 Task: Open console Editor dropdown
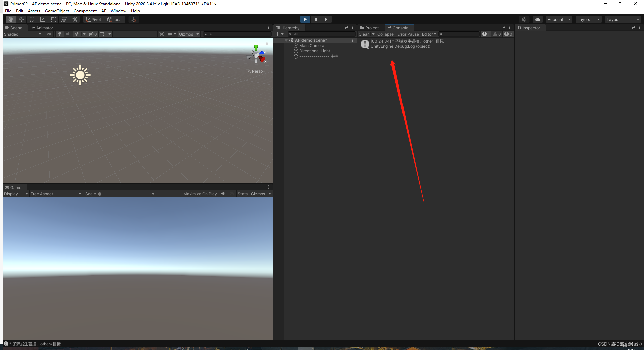[429, 34]
